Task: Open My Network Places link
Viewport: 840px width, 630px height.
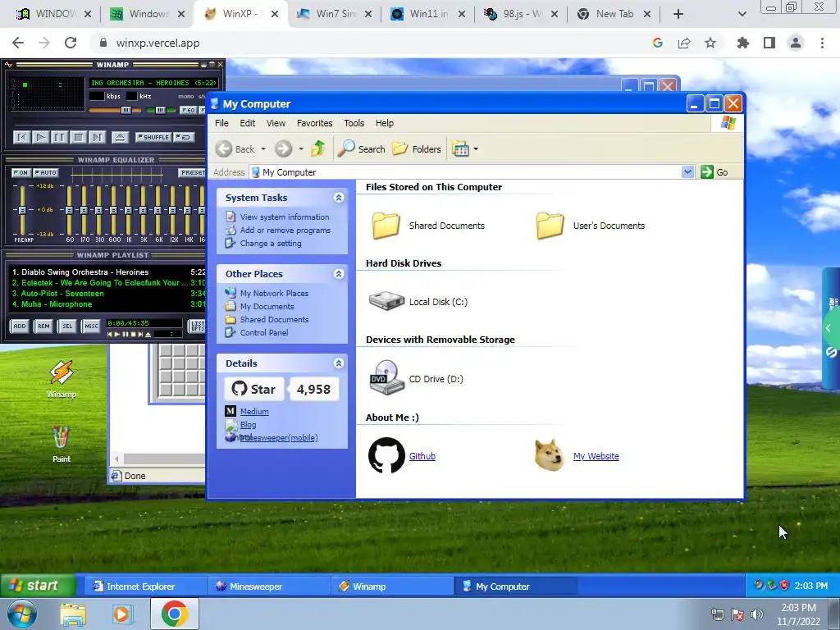Action: (x=274, y=294)
